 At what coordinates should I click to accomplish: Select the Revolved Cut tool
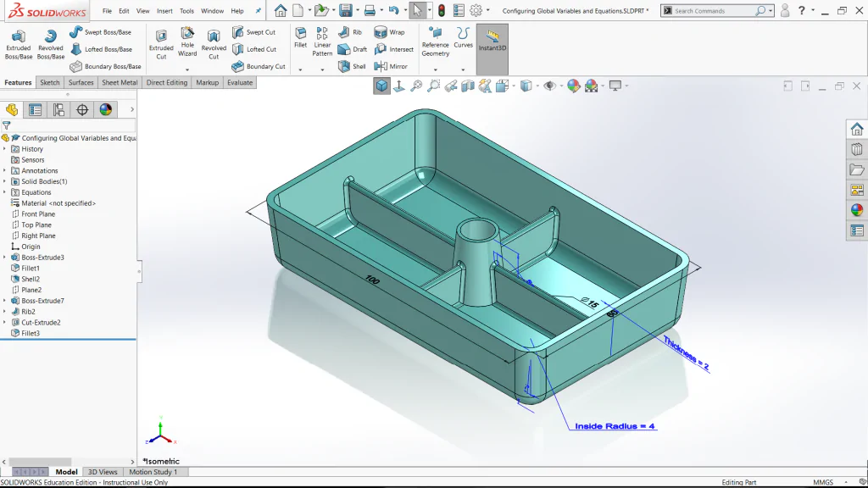click(x=214, y=44)
